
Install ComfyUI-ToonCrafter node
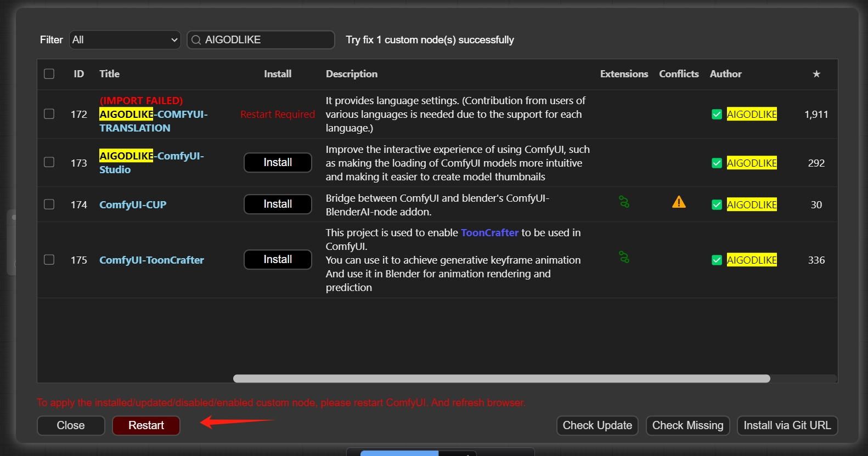[278, 260]
